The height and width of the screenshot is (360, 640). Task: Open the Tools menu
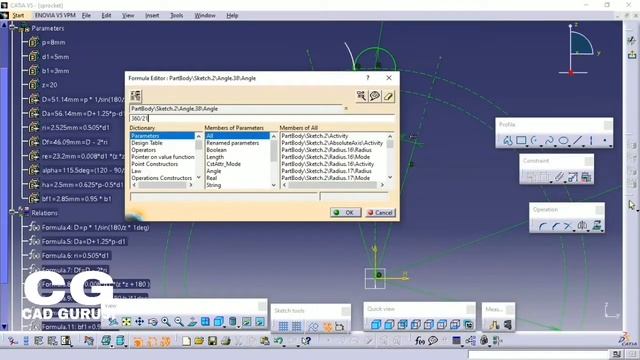[176, 16]
